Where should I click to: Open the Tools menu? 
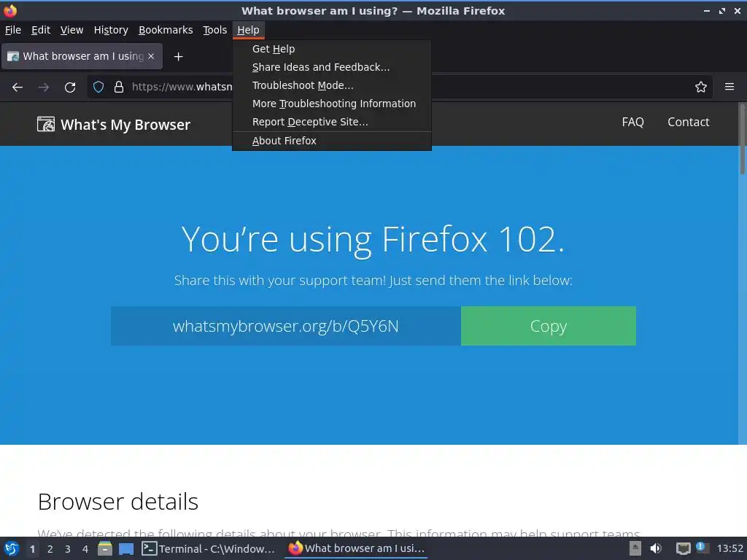click(x=215, y=30)
